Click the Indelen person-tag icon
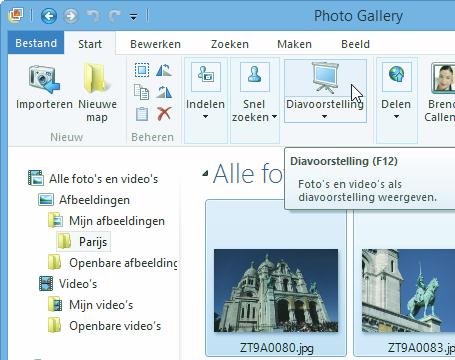 [x=206, y=77]
